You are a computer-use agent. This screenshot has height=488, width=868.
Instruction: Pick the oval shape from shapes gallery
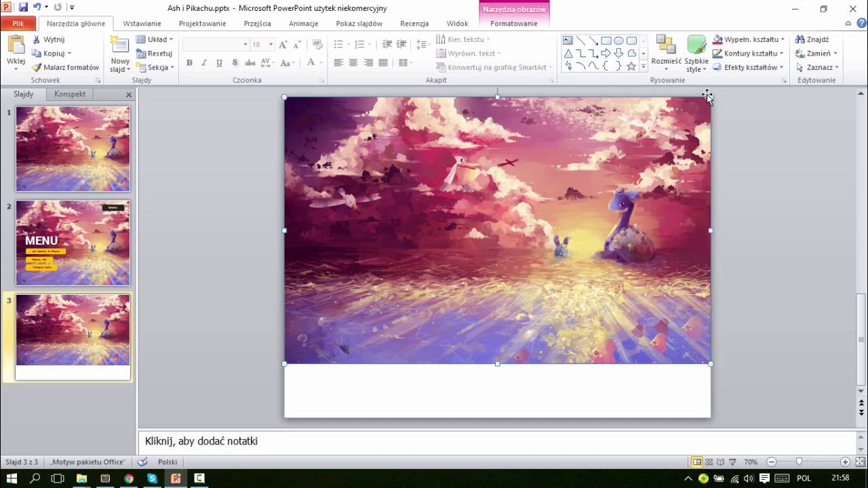pos(619,41)
